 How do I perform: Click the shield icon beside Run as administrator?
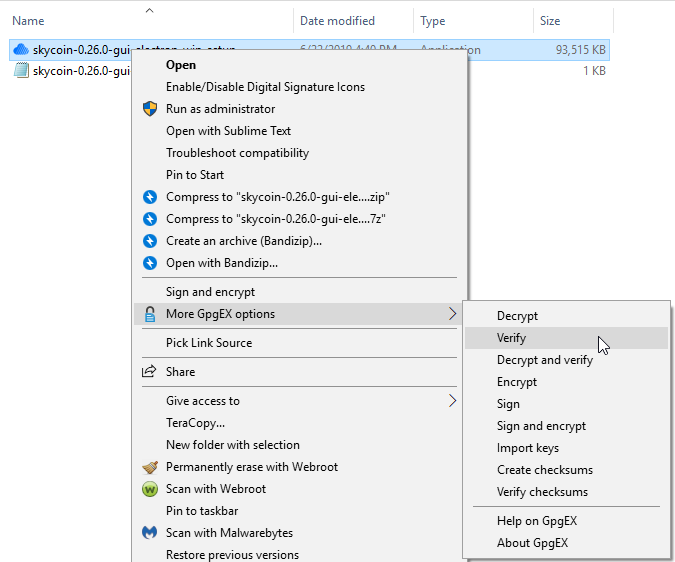tap(150, 109)
